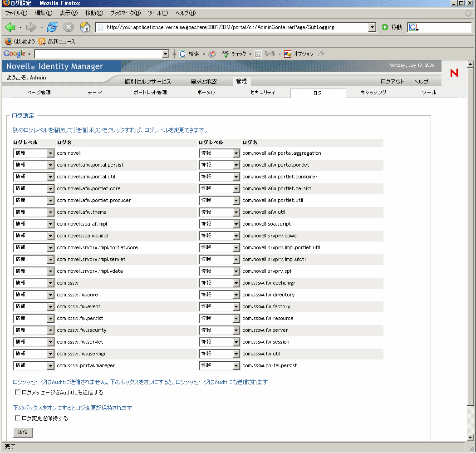
Task: Open log level dropdown for com.novell.afw.theme
Action: (34, 212)
